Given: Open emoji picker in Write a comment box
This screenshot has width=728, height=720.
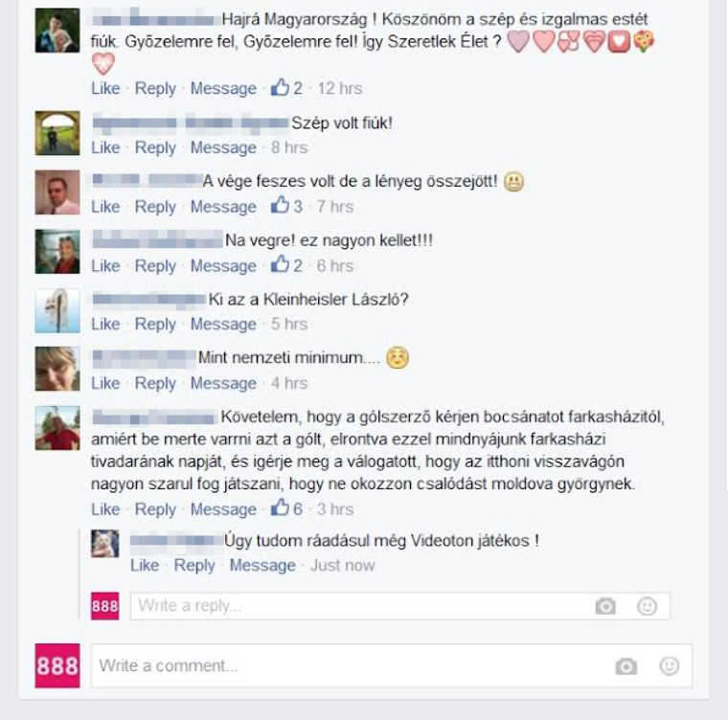Looking at the screenshot, I should point(669,665).
